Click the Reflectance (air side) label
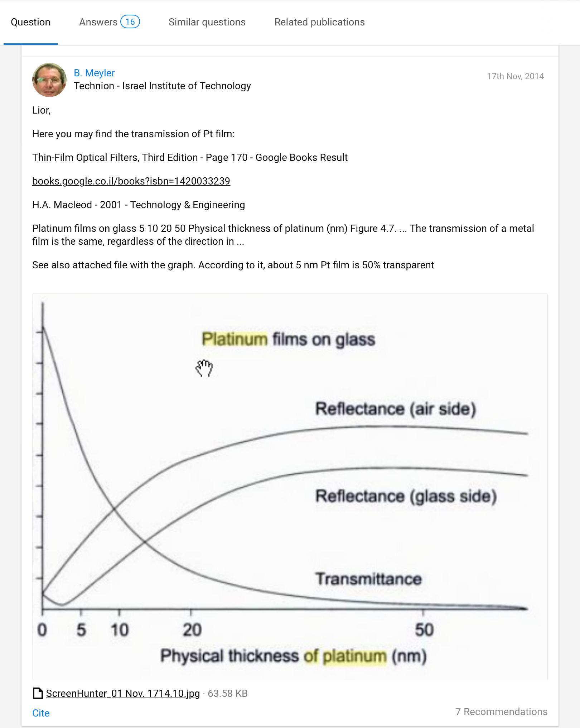Viewport: 580px width, 728px height. (396, 409)
